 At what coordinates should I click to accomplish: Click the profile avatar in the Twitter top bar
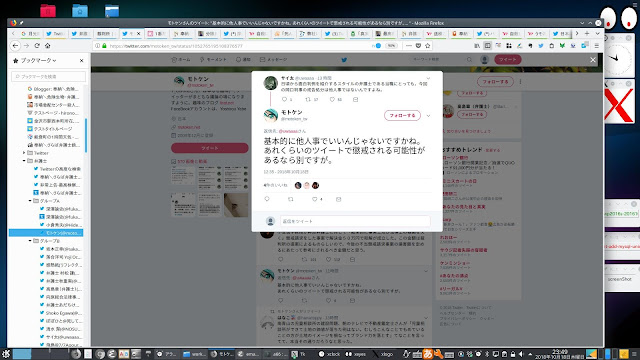click(x=484, y=60)
